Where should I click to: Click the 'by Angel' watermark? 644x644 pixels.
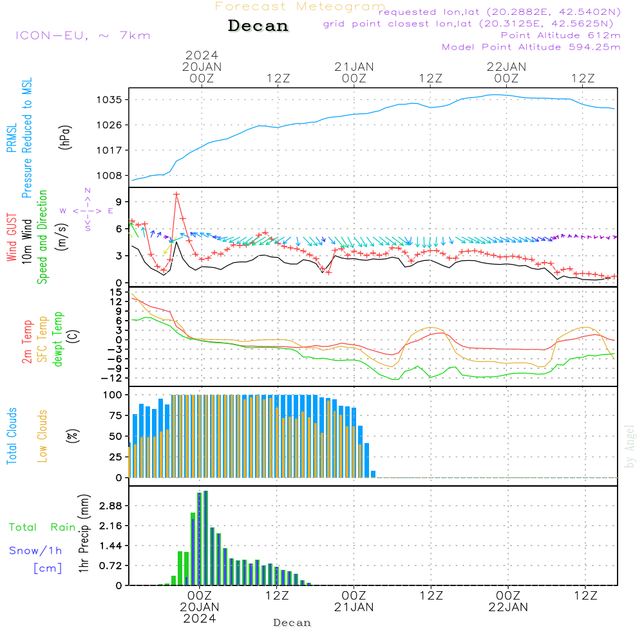(630, 446)
